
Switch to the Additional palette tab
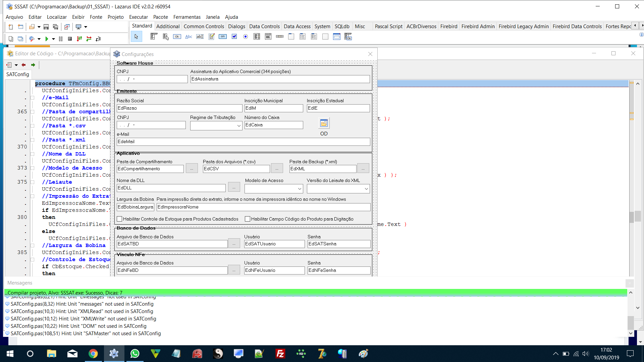(168, 26)
